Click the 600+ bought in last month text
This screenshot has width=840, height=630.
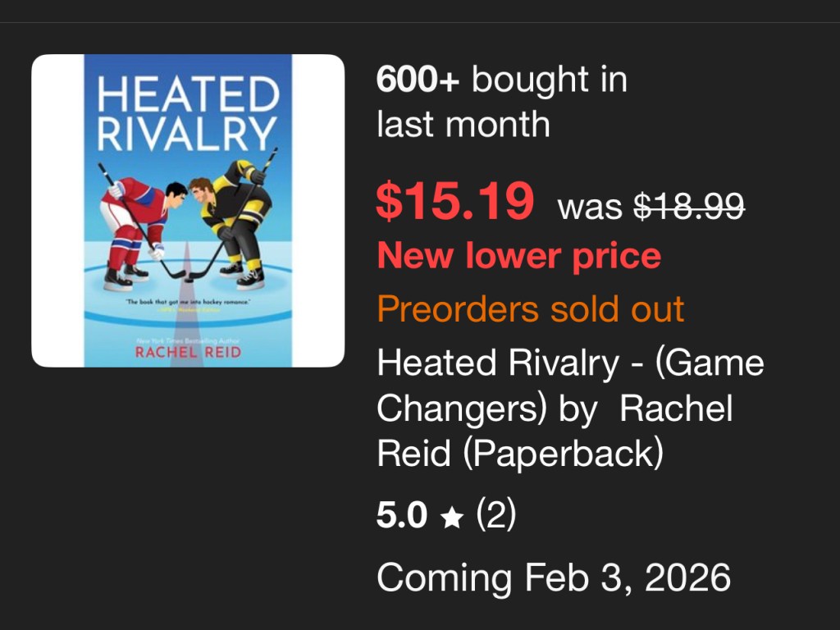coord(501,103)
